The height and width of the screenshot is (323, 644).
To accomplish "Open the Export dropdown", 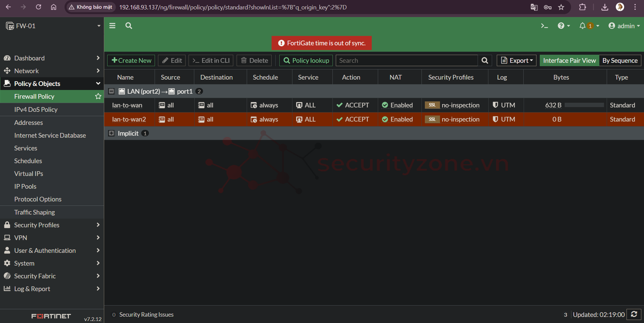I will pos(517,60).
